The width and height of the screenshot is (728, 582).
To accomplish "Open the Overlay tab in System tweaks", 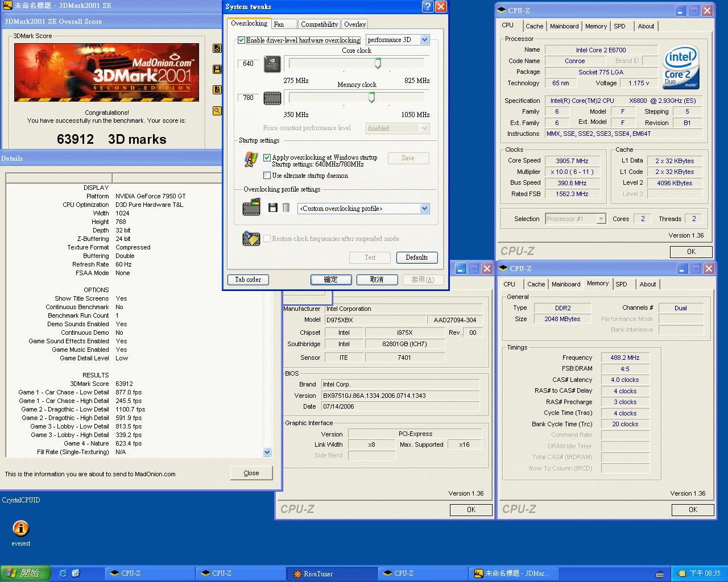I will (x=355, y=24).
